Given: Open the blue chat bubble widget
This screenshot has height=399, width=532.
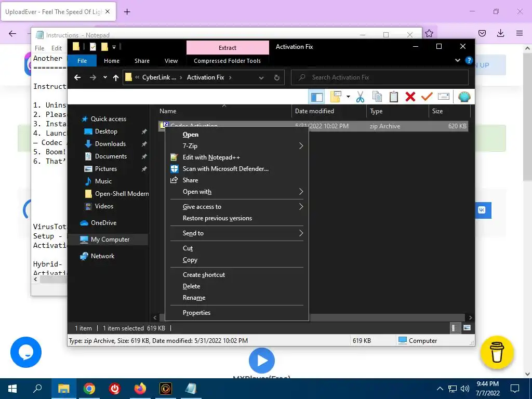Looking at the screenshot, I should point(26,352).
